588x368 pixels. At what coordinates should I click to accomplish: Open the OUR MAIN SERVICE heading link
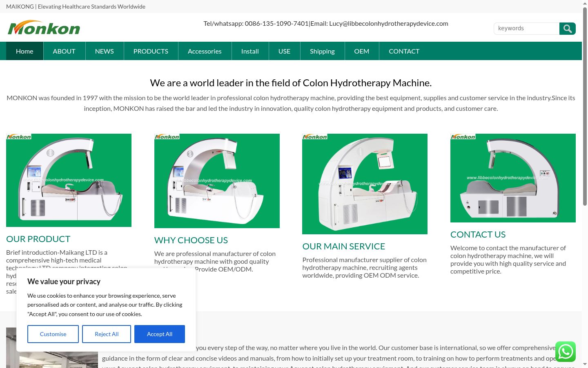[x=344, y=246]
